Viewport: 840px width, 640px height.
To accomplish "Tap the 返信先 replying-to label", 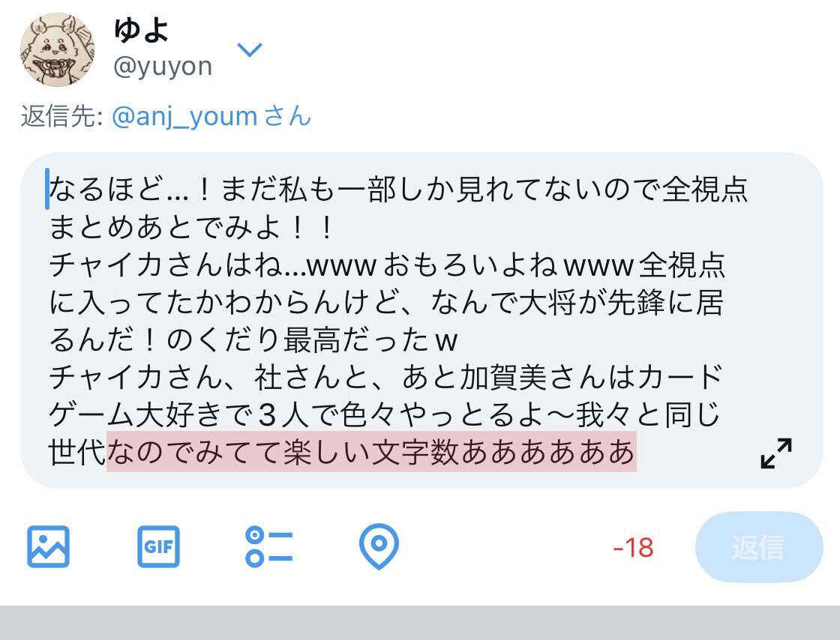I will [61, 116].
